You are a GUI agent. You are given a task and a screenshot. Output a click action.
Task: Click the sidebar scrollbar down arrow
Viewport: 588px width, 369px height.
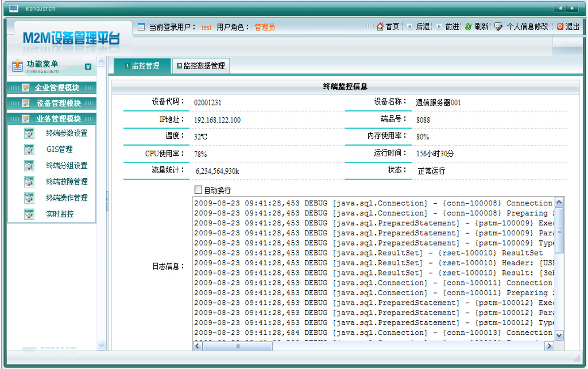pos(102,346)
